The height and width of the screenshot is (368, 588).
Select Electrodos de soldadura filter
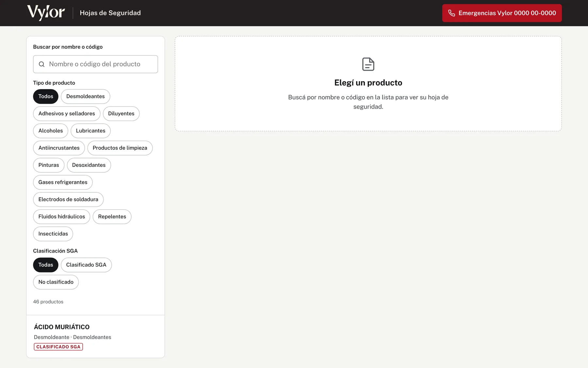point(68,200)
